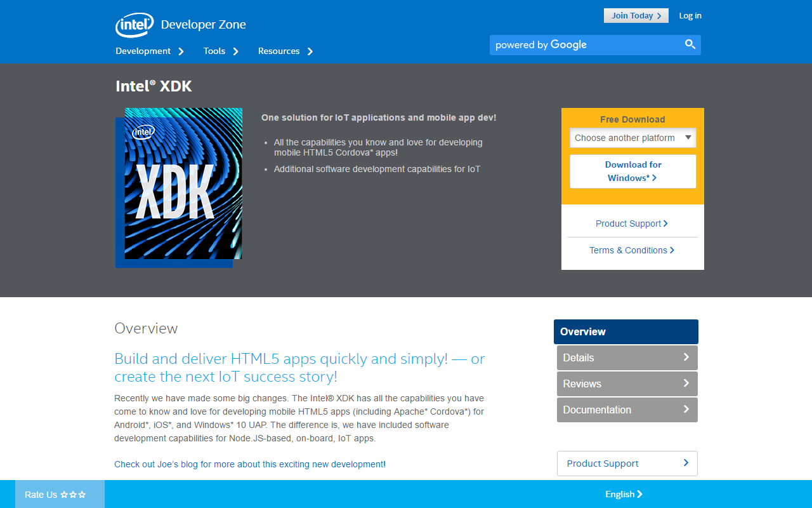Image resolution: width=812 pixels, height=508 pixels.
Task: Click the Additional software development capabilities bullet
Action: point(377,169)
